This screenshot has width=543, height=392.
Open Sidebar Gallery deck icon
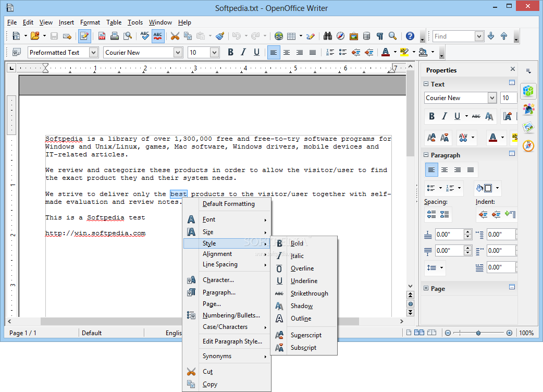coord(528,127)
